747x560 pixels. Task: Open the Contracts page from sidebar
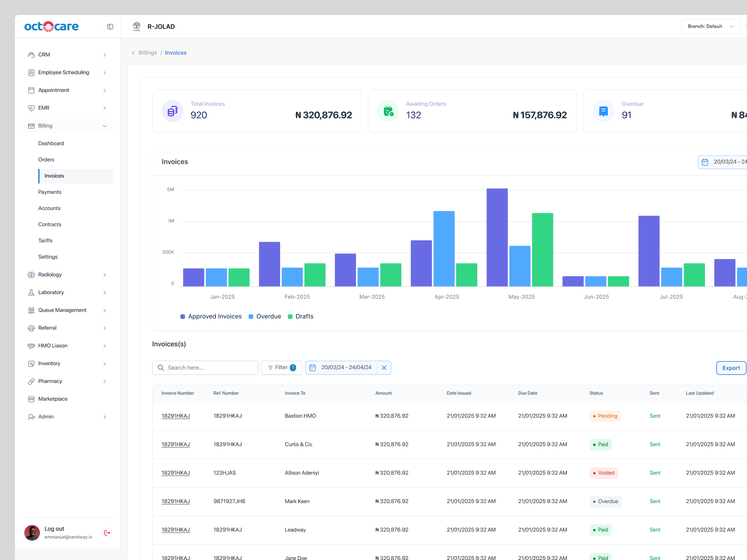click(x=49, y=224)
